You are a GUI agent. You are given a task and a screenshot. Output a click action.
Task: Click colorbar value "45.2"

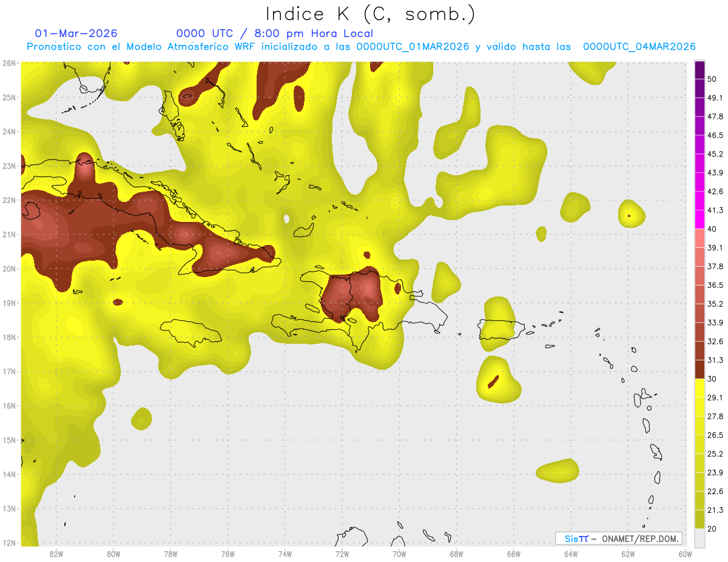point(715,154)
